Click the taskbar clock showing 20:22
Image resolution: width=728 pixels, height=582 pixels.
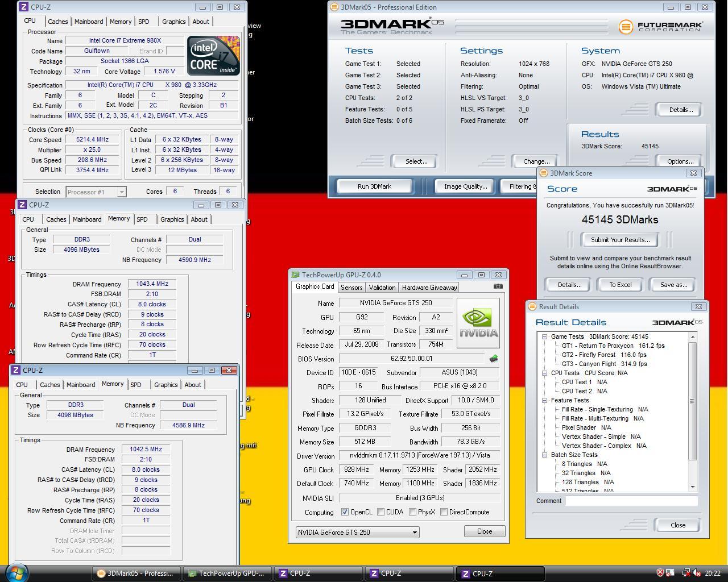coord(713,573)
